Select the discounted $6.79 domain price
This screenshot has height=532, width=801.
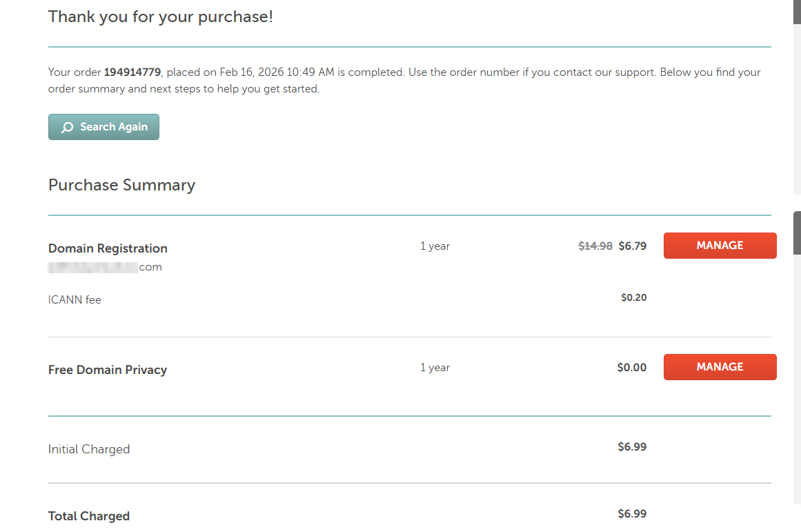[633, 245]
